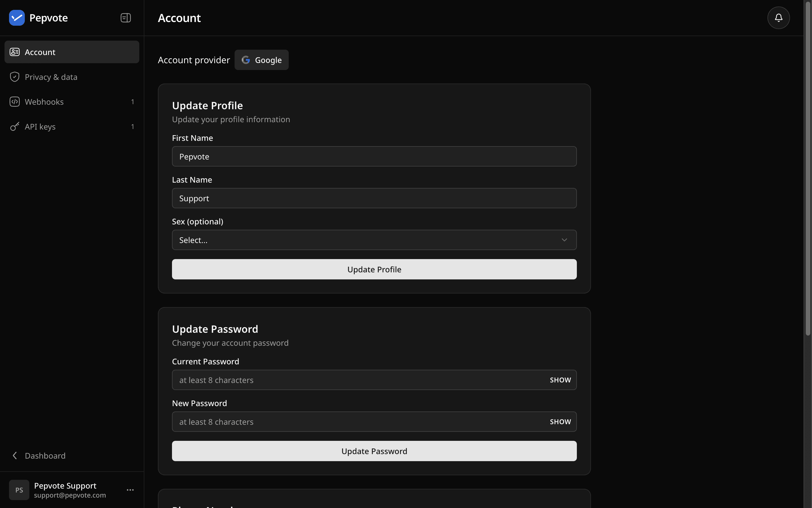This screenshot has height=508, width=812.
Task: Click the Update Password heading
Action: (215, 329)
